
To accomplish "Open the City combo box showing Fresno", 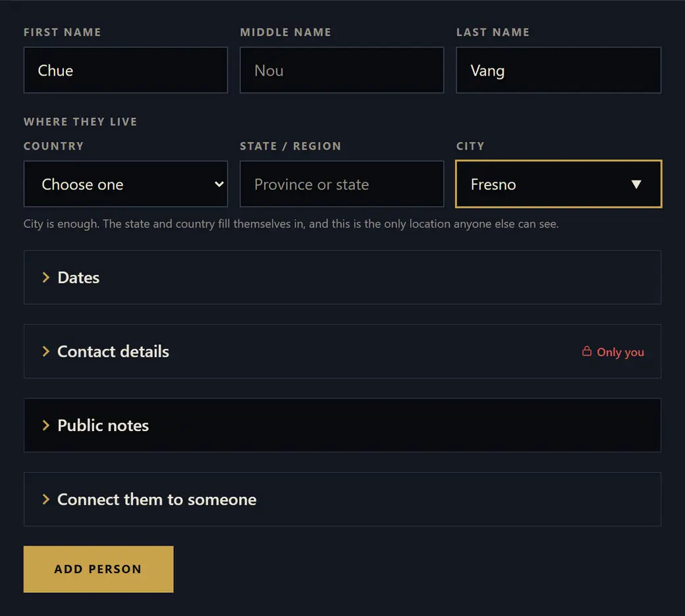I will click(x=559, y=184).
